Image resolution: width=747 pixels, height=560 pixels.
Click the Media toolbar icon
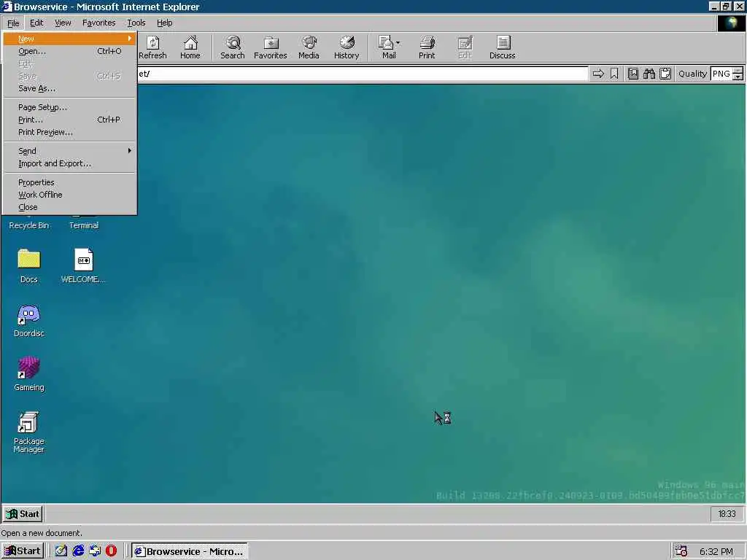[309, 47]
